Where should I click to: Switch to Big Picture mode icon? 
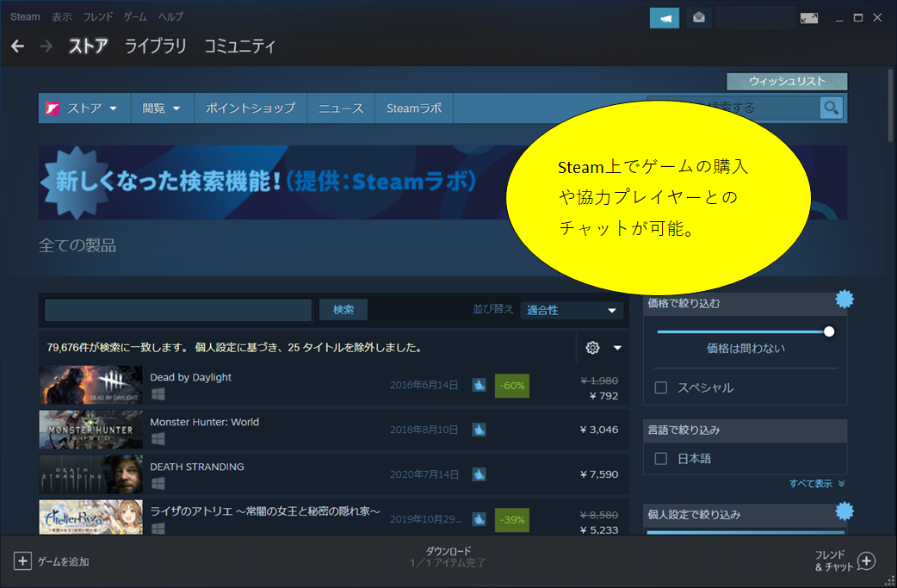809,18
